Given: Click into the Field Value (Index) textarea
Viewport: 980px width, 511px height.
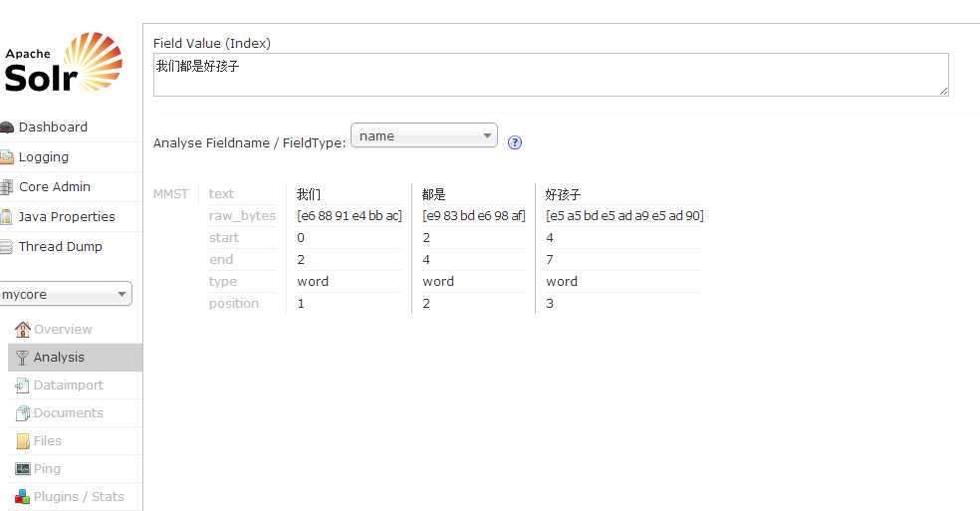Looking at the screenshot, I should click(x=551, y=75).
